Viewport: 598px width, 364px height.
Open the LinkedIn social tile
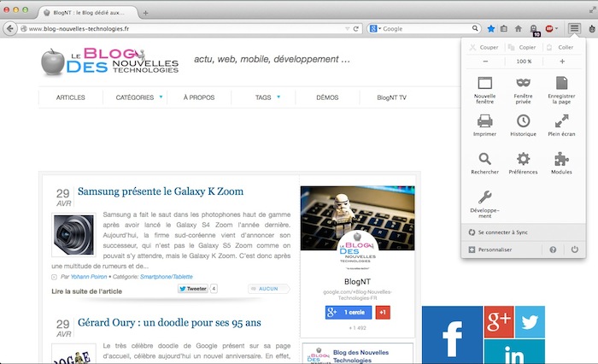(x=514, y=352)
